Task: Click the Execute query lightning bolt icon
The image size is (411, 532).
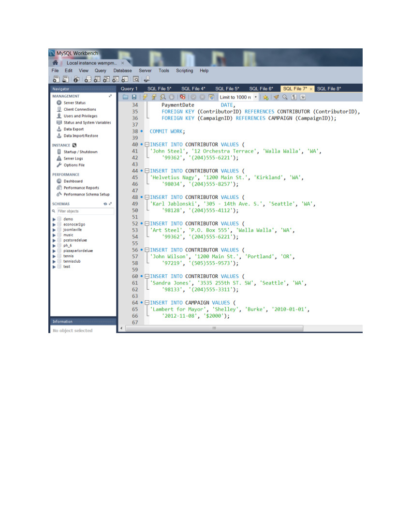Action: [x=145, y=97]
